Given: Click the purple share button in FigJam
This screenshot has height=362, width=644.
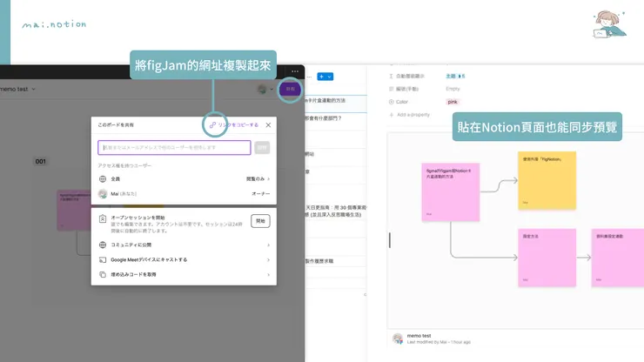Looking at the screenshot, I should 291,89.
